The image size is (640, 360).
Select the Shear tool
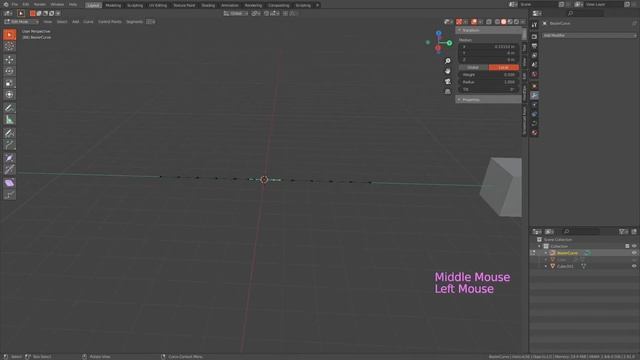pyautogui.click(x=9, y=183)
